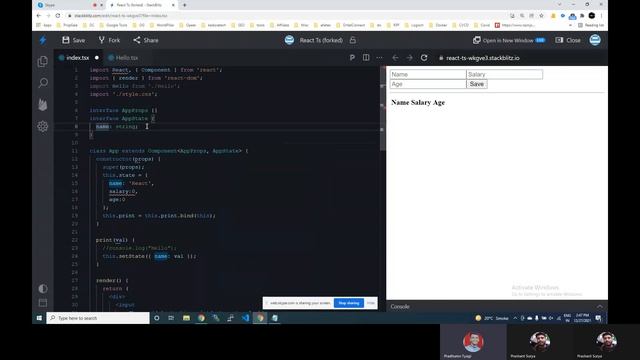Screen dimensions: 640x360
Task: Open the notification center icon
Action: pyautogui.click(x=598, y=318)
